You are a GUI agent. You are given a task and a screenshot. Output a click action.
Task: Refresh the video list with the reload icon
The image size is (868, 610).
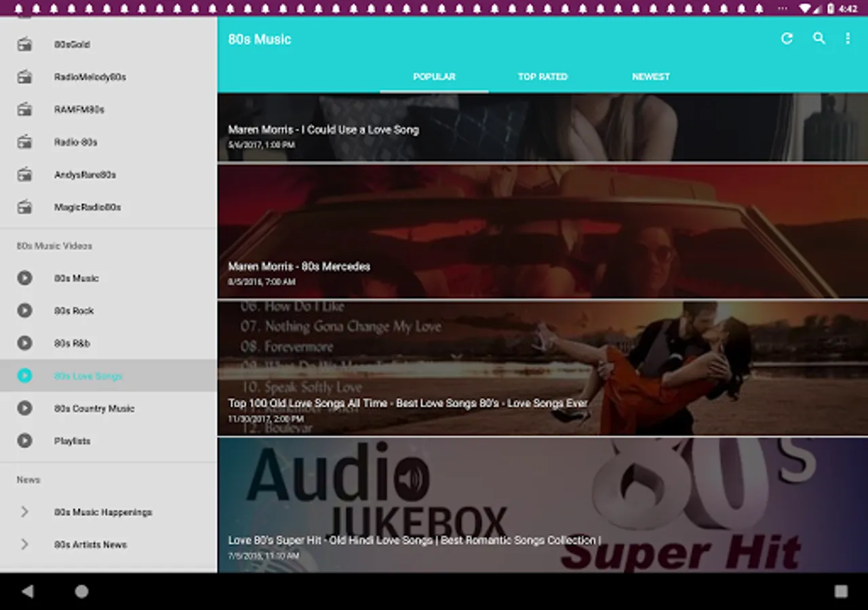[x=787, y=39]
